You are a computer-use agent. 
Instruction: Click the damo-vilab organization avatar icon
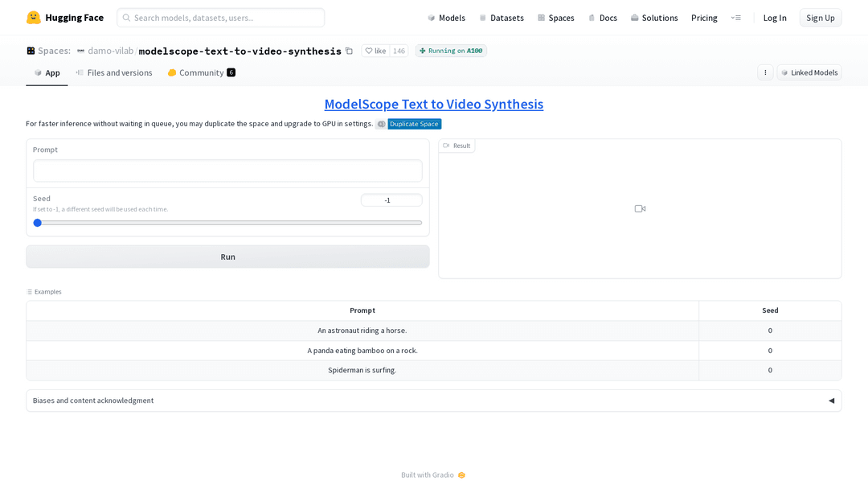tap(81, 51)
